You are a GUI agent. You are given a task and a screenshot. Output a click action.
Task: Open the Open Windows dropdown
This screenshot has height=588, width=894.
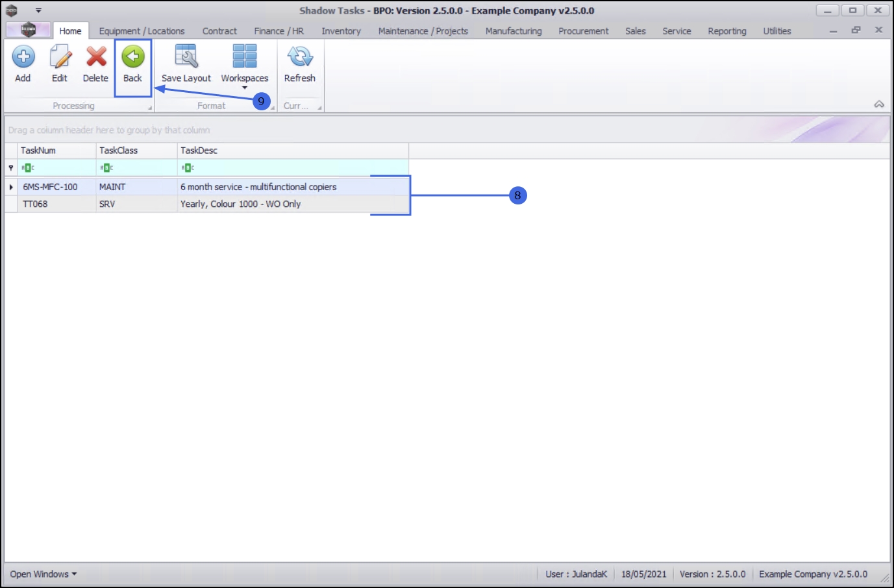(x=43, y=574)
